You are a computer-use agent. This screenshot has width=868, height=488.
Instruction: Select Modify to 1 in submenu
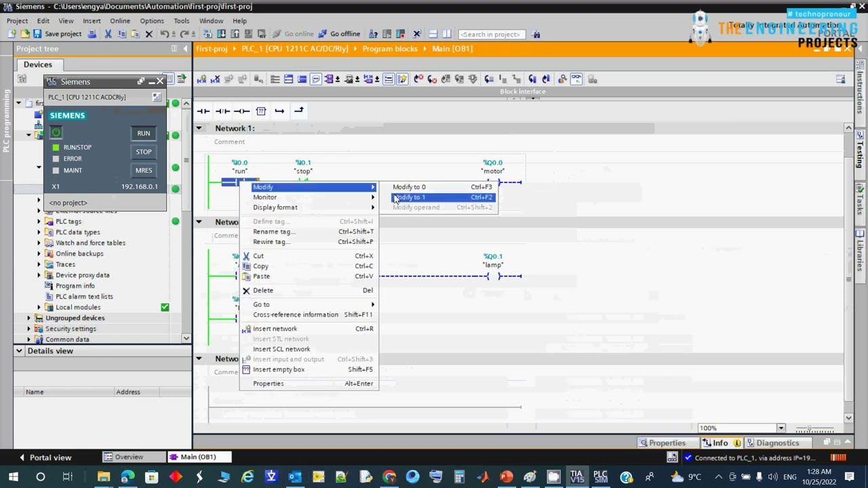pyautogui.click(x=443, y=197)
